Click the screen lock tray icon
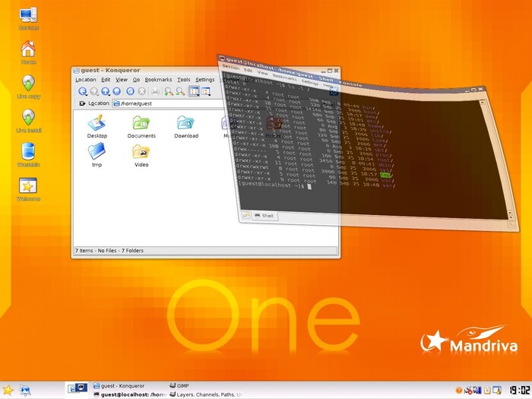Viewport: 532px width, 399px height. [497, 391]
